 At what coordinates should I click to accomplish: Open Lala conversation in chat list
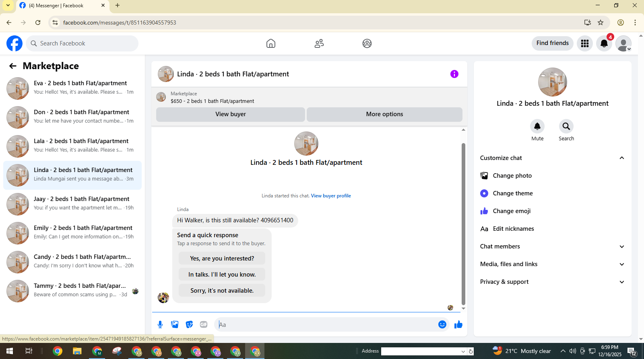point(72,146)
